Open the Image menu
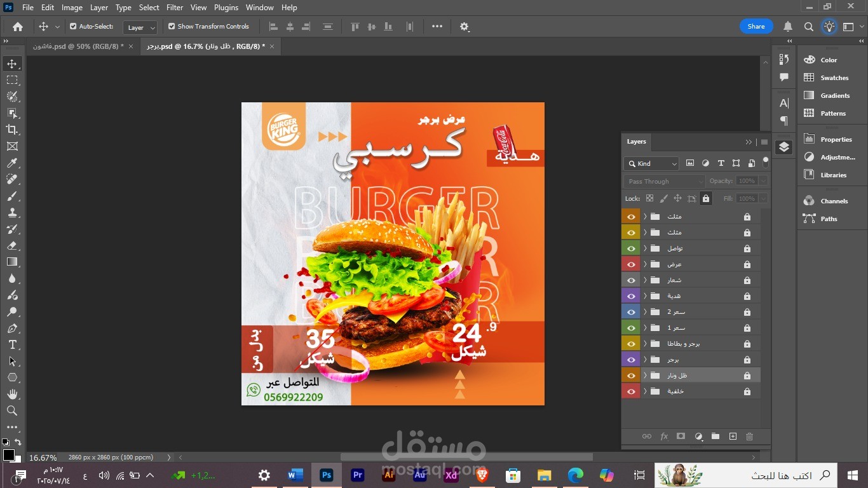 (x=72, y=8)
